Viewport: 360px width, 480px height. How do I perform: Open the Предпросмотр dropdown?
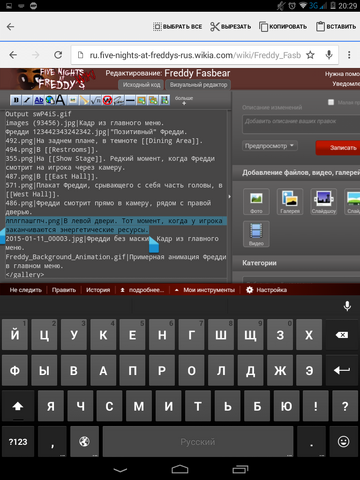pyautogui.click(x=270, y=146)
